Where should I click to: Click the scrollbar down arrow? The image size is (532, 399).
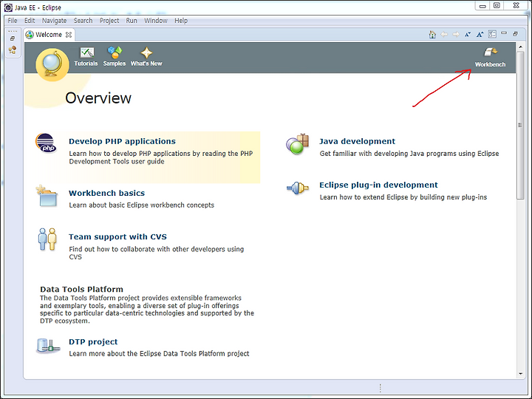click(x=520, y=374)
